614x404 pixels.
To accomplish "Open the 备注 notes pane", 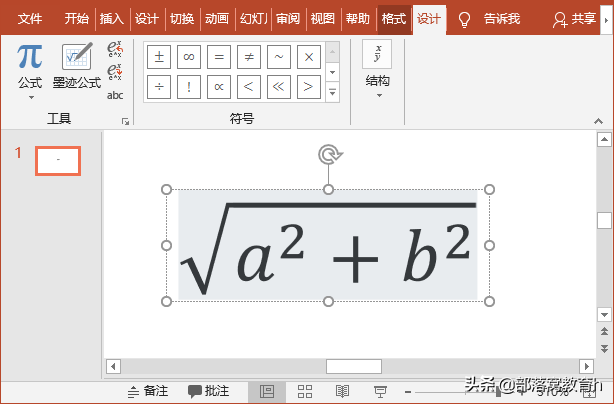I will coord(148,391).
